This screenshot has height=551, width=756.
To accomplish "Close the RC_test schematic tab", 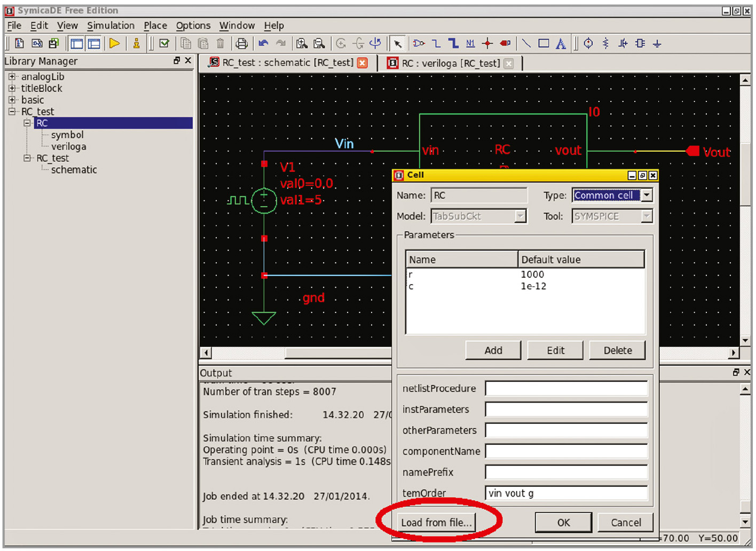I will point(363,62).
